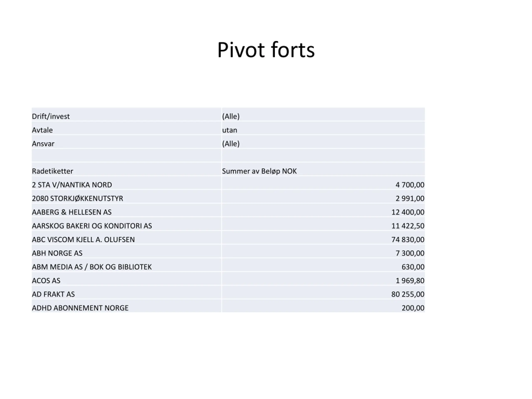Click the Summer av Beløp NOK header

pyautogui.click(x=259, y=171)
